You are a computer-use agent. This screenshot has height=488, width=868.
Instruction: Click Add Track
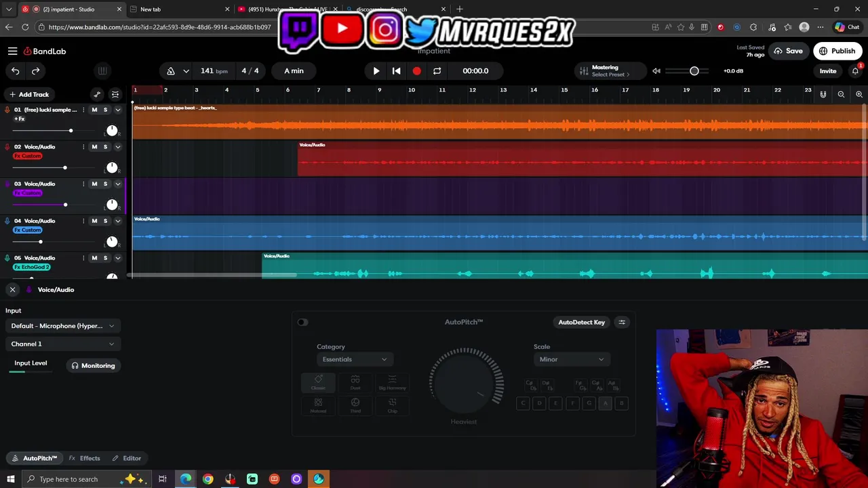coord(28,94)
